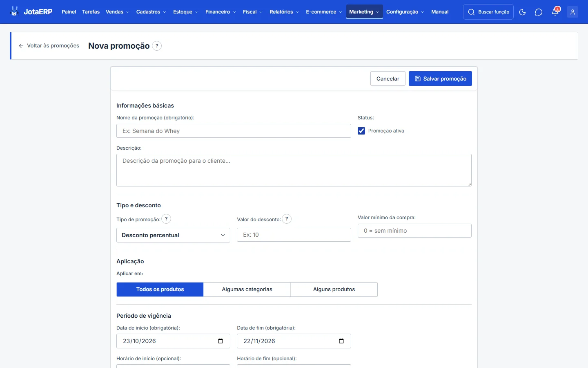Image resolution: width=588 pixels, height=368 pixels.
Task: Click into the Descrição text area
Action: click(294, 170)
